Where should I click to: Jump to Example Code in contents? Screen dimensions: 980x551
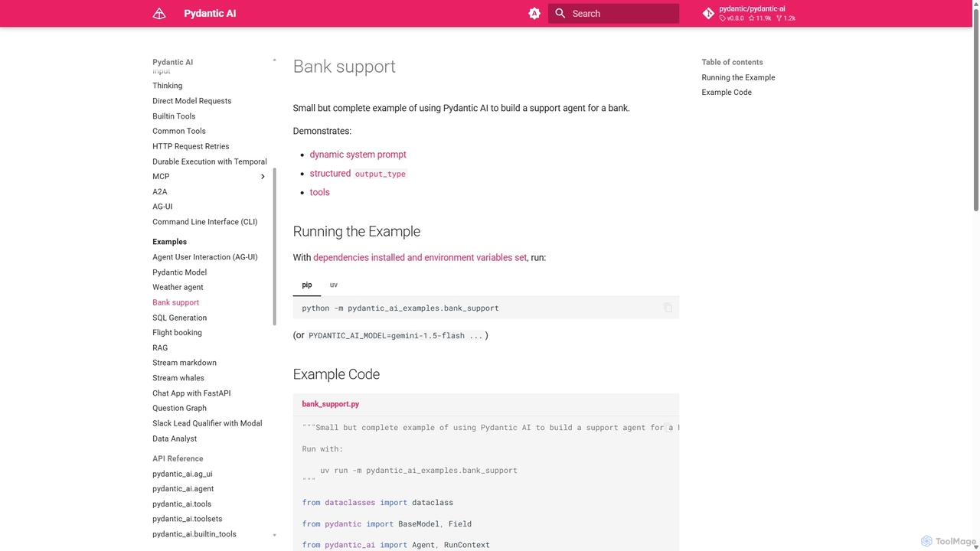(727, 93)
